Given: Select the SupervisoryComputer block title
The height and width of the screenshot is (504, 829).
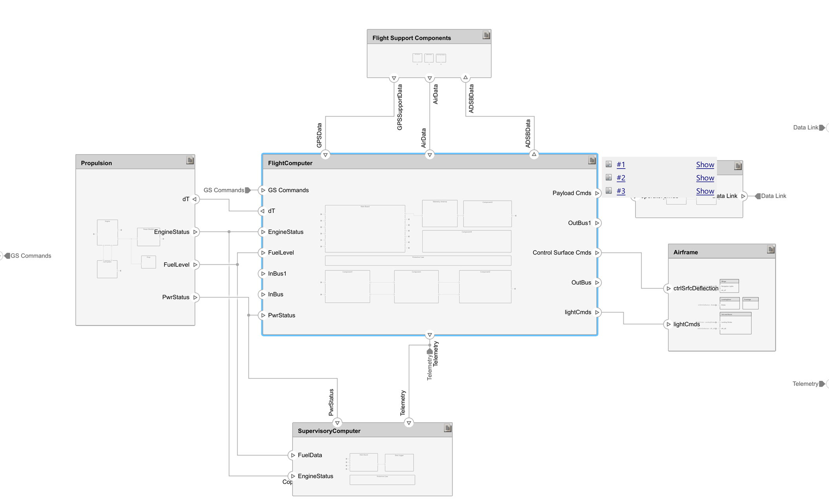Looking at the screenshot, I should (329, 431).
